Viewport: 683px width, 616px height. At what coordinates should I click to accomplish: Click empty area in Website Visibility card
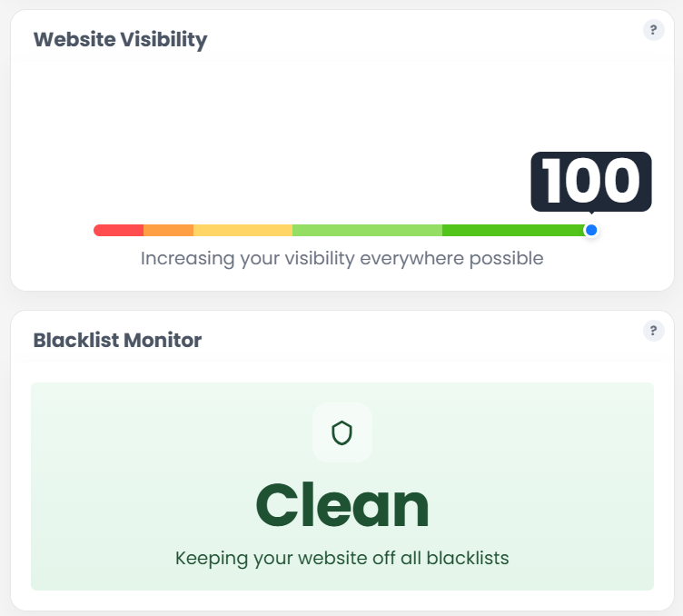pyautogui.click(x=272, y=127)
